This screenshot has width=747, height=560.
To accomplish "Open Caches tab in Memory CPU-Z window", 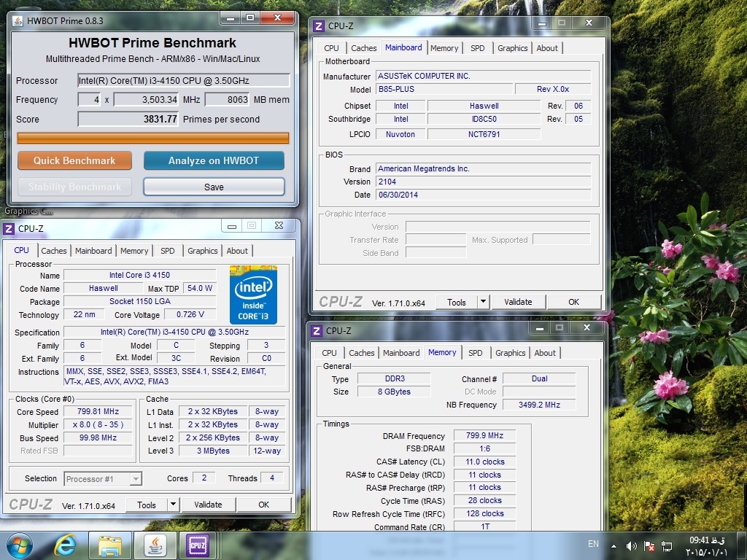I will pos(362,353).
